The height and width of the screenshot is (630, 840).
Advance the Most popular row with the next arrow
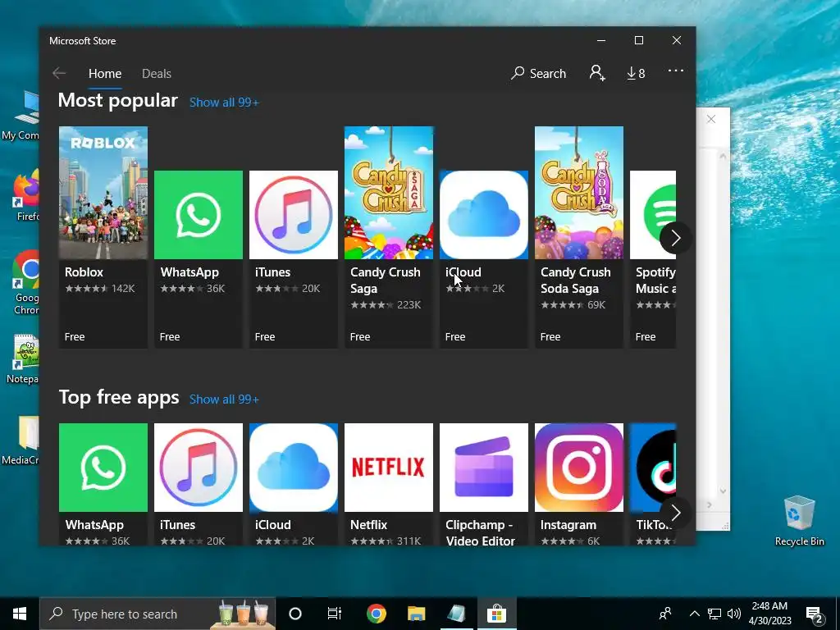tap(676, 238)
